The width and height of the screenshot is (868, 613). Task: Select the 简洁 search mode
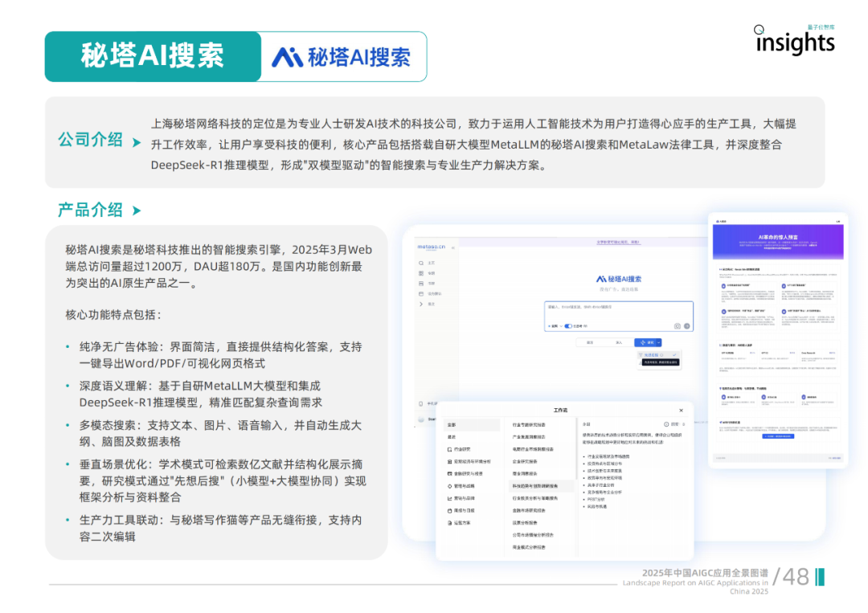tap(590, 342)
